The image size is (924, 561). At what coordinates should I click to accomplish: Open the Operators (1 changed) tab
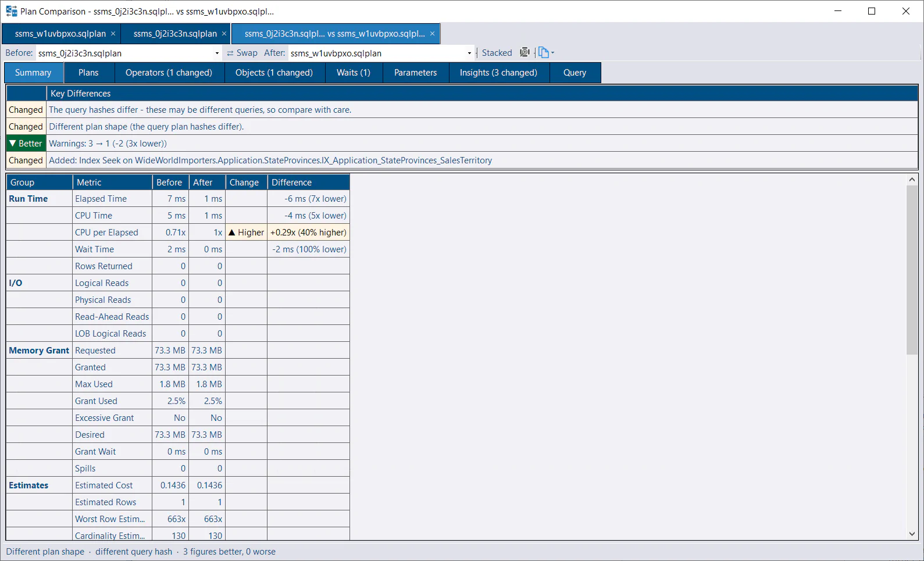(169, 73)
